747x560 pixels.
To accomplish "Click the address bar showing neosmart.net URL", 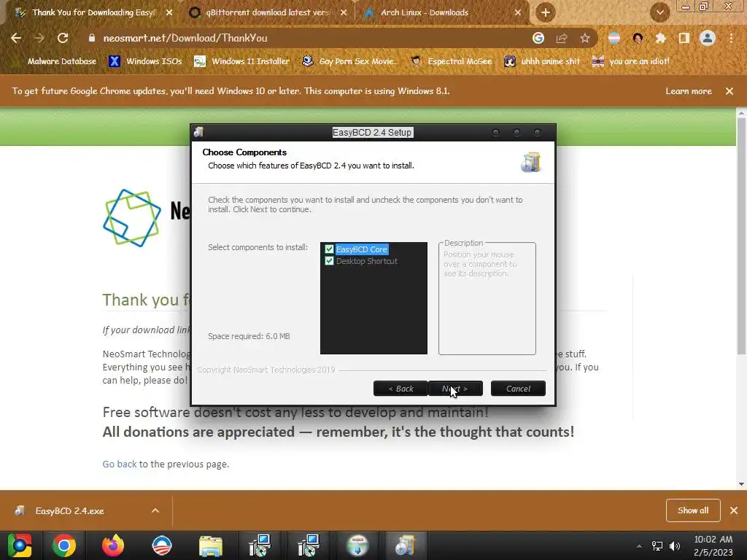I will pyautogui.click(x=305, y=38).
